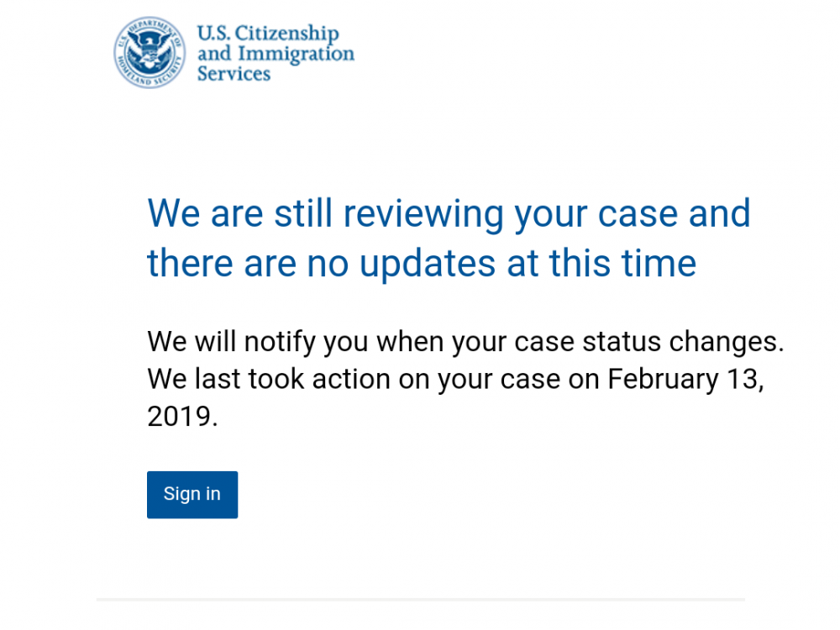Screen dimensions: 840x630
Task: Click the eagle emblem inside the seal
Action: point(150,51)
